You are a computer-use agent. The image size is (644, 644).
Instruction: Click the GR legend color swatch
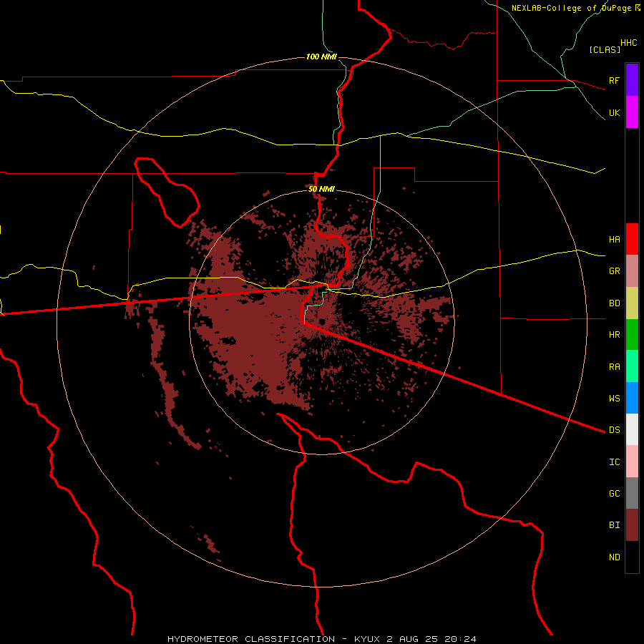click(x=632, y=271)
